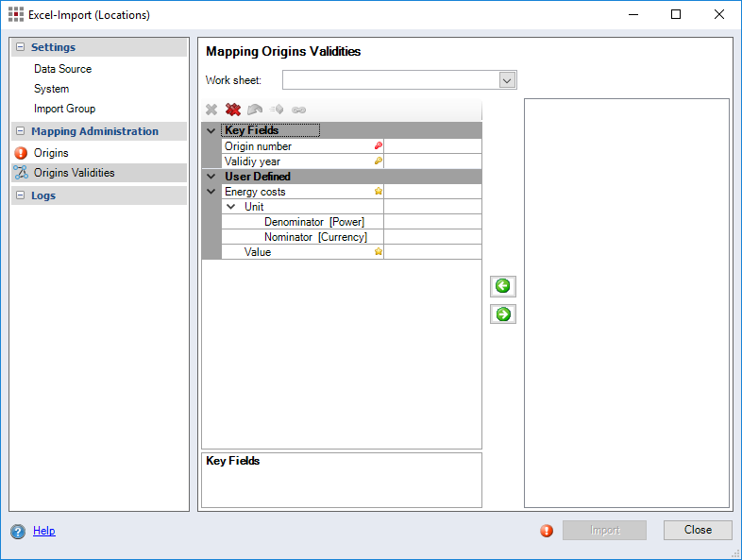Click the red key icon for Origin number
742x560 pixels.
pos(378,146)
